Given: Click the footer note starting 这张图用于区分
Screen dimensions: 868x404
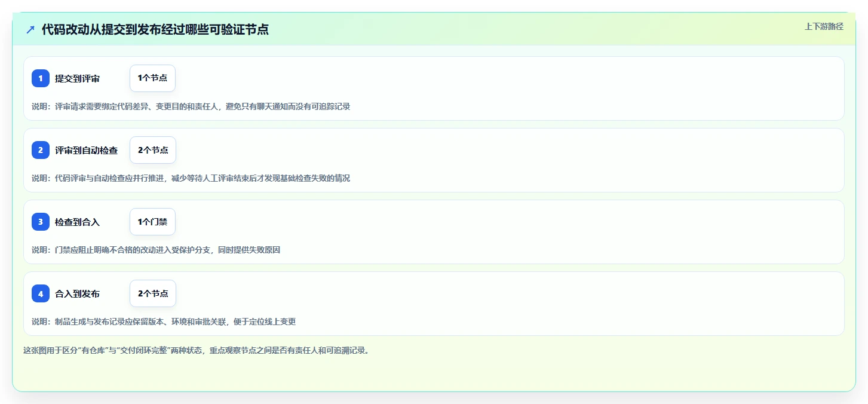Looking at the screenshot, I should [x=196, y=350].
